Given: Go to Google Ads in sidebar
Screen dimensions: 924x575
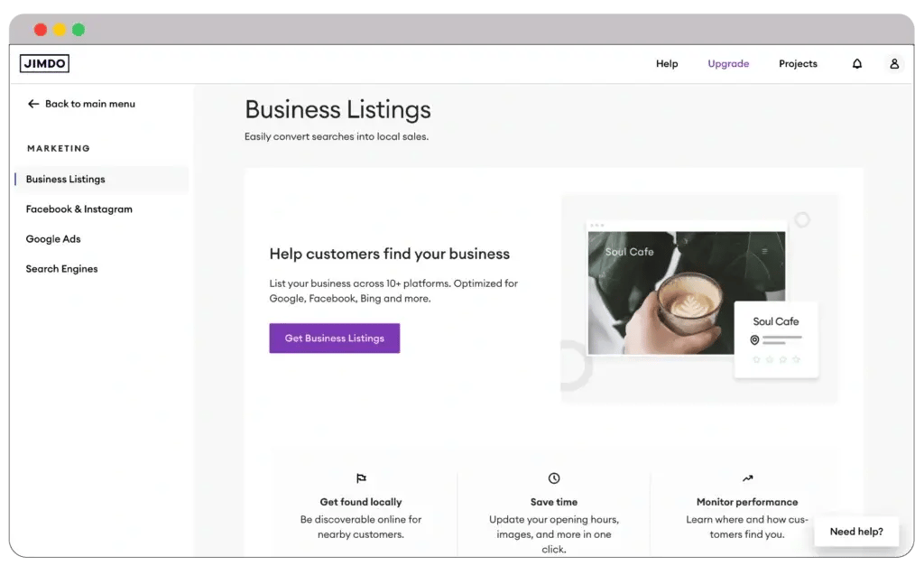Looking at the screenshot, I should coord(53,239).
